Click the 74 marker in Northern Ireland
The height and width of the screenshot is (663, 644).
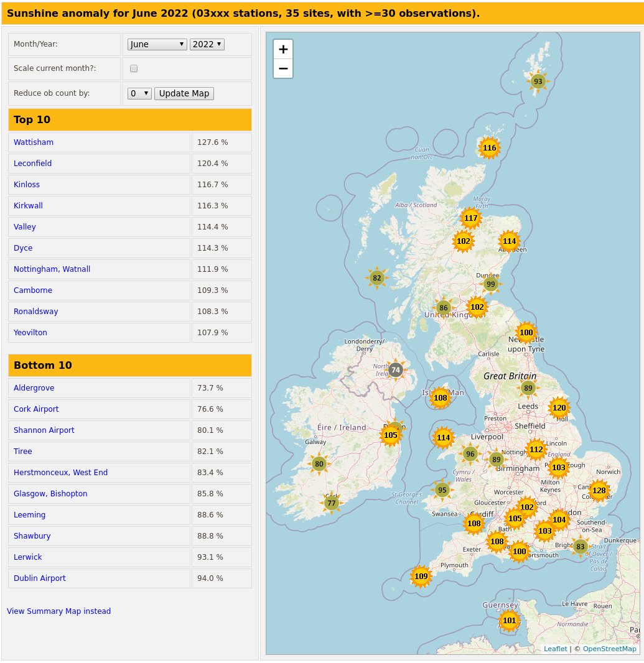coord(396,370)
